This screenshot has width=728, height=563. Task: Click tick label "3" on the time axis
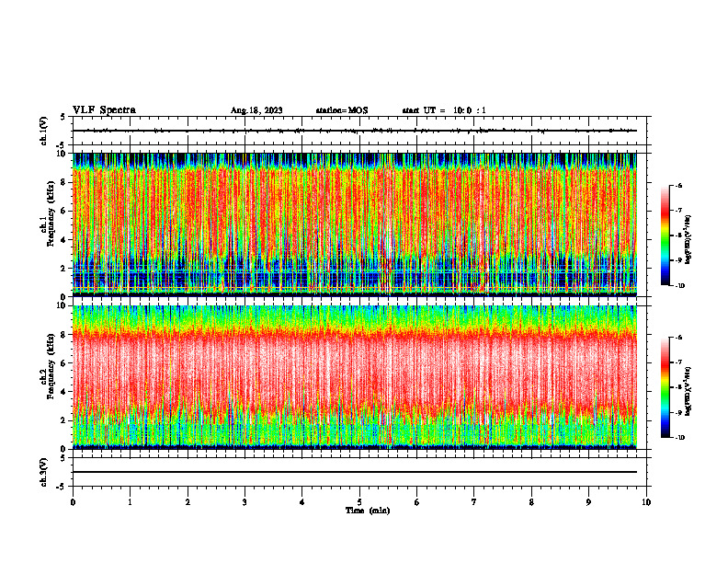click(x=245, y=502)
